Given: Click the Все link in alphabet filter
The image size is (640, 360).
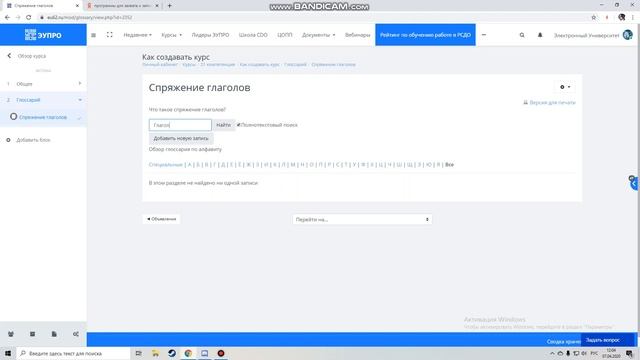Looking at the screenshot, I should 449,164.
